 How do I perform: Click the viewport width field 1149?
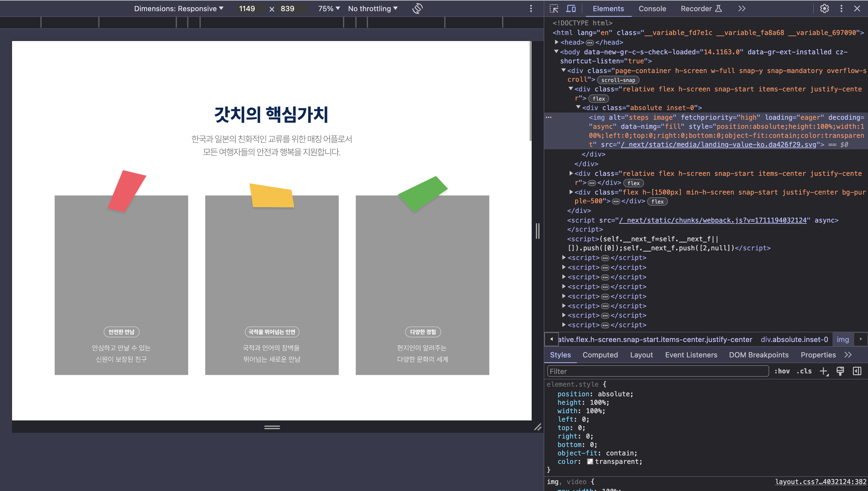[250, 8]
